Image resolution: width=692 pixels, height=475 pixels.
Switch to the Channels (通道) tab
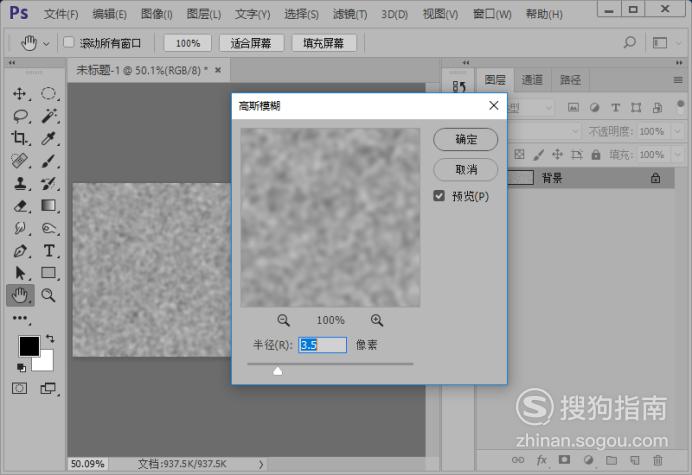tap(532, 79)
